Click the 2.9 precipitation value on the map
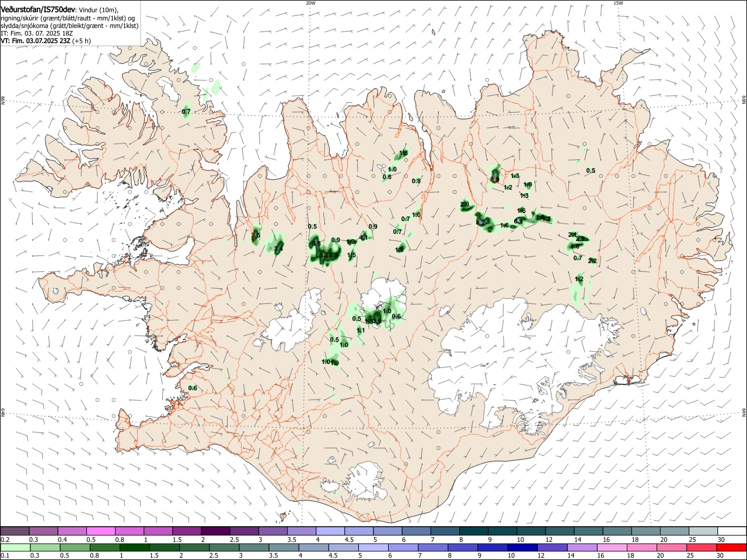 (580, 239)
